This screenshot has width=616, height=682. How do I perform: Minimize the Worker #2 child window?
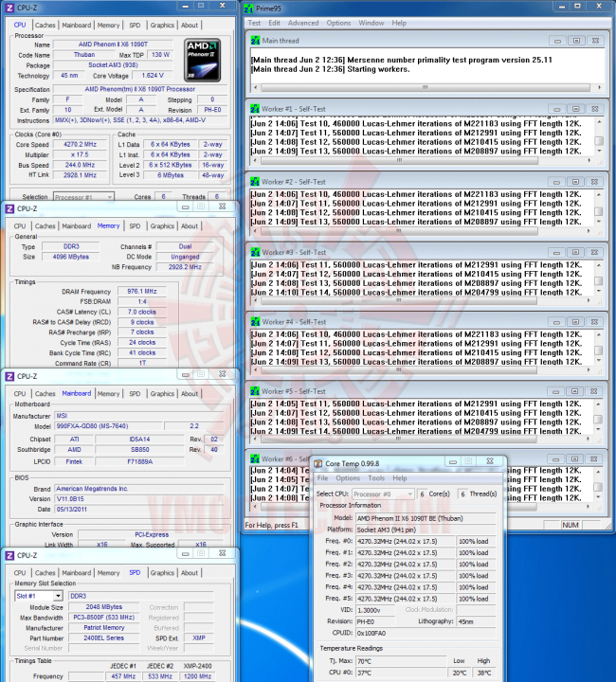coord(557,182)
